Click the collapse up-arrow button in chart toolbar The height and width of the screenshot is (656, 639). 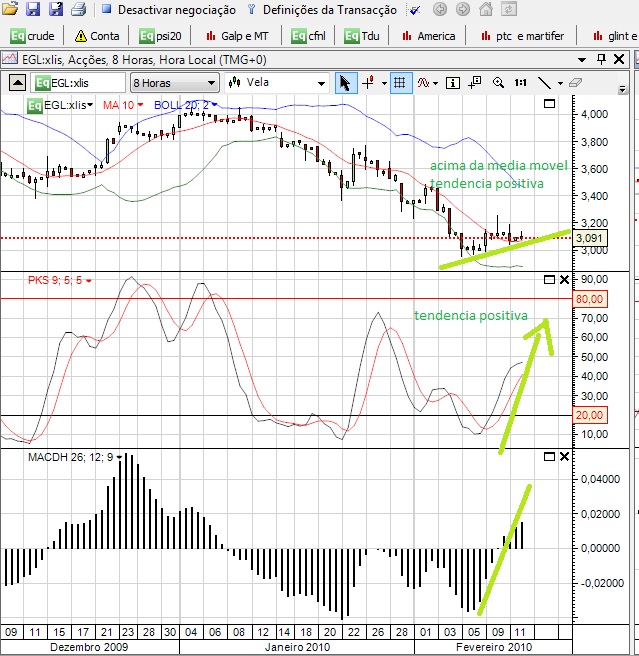click(x=17, y=83)
